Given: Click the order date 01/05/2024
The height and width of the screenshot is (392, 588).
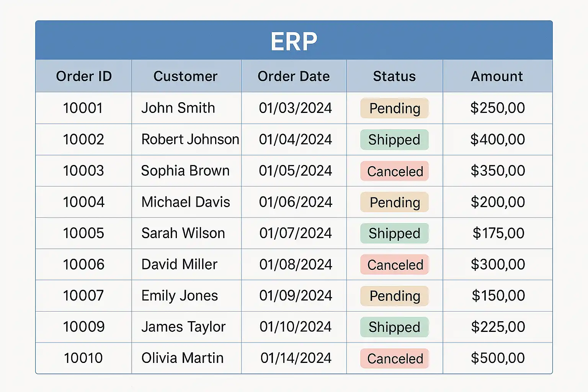Looking at the screenshot, I should pyautogui.click(x=295, y=171).
